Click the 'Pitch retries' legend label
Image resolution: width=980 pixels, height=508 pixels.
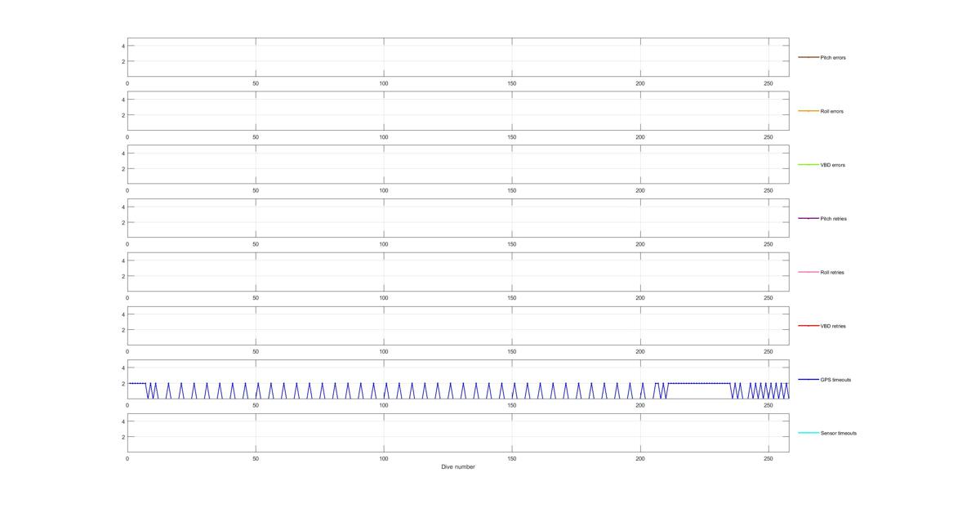coord(834,219)
